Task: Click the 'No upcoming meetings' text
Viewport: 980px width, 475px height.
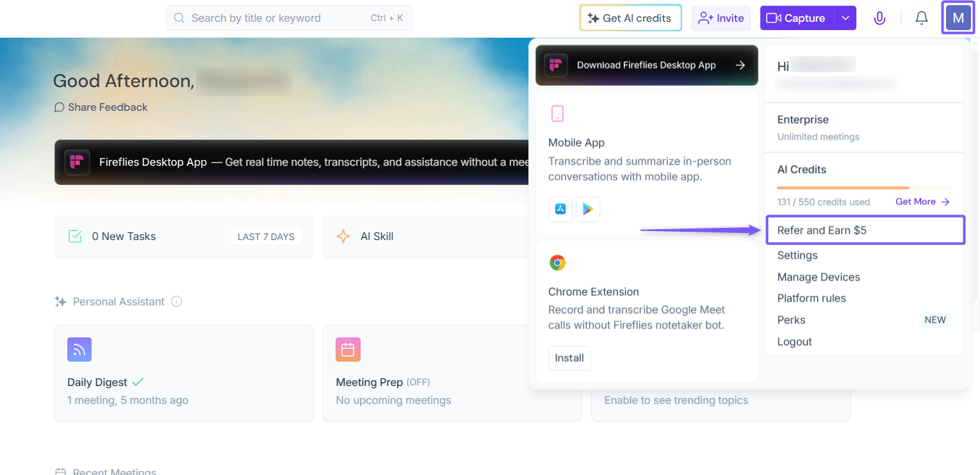Action: click(394, 400)
